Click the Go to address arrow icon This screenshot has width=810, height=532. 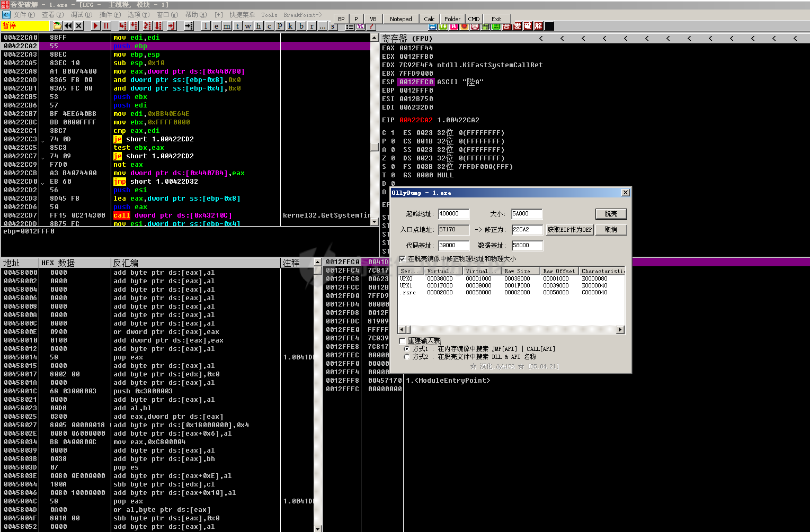coord(189,25)
